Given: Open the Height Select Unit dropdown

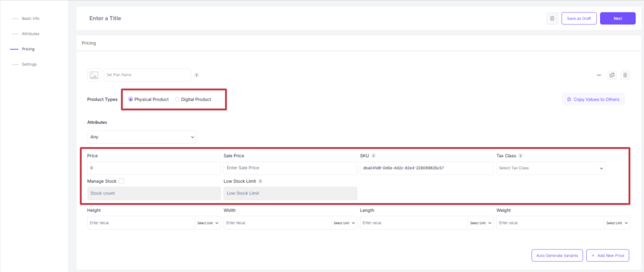Looking at the screenshot, I should pyautogui.click(x=208, y=223).
